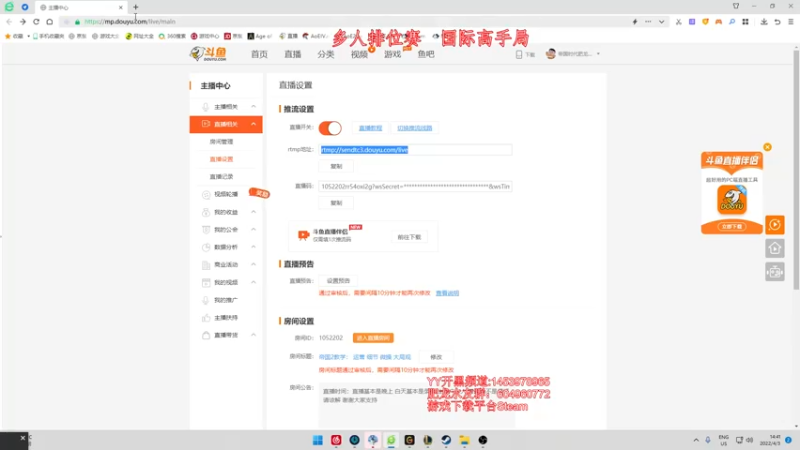This screenshot has height=450, width=800.
Task: Open 房间管理 in the sidebar
Action: pyautogui.click(x=221, y=142)
